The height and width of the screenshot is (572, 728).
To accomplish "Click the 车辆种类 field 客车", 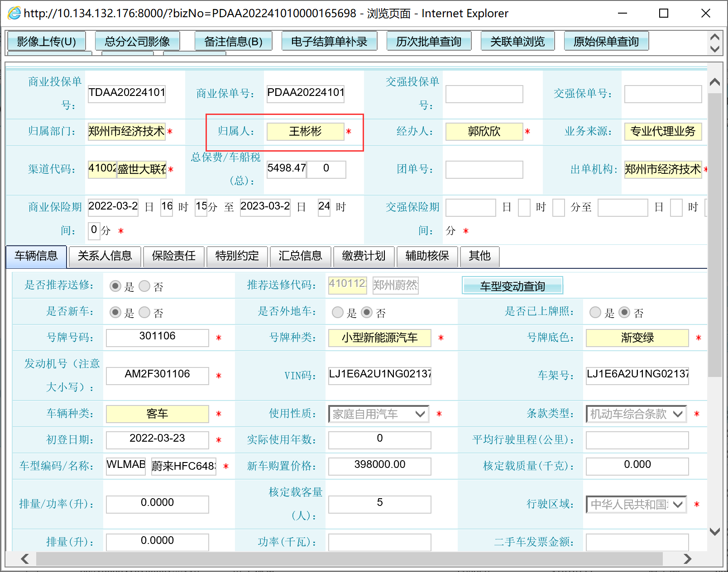I will 158,414.
